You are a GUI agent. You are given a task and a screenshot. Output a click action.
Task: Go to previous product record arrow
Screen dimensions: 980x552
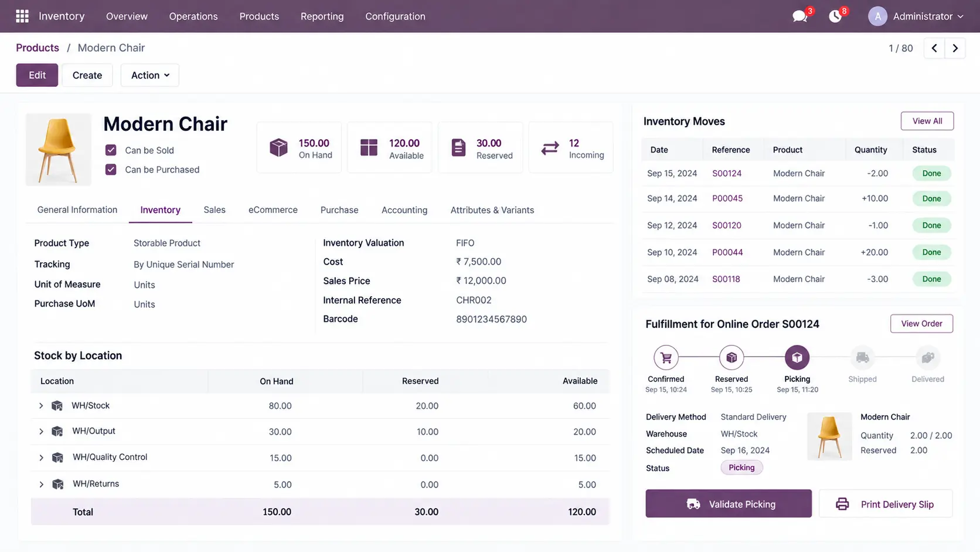pos(934,48)
